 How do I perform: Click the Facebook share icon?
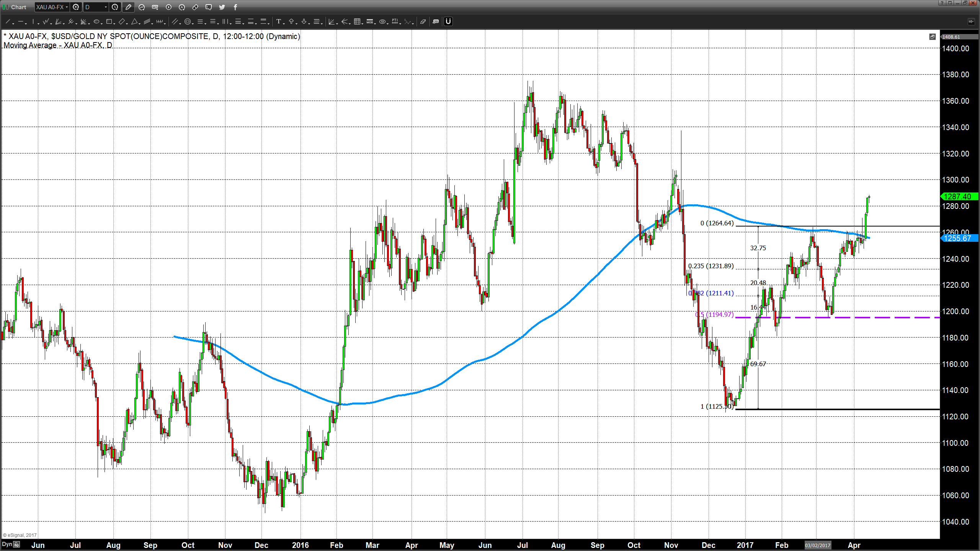click(x=235, y=7)
